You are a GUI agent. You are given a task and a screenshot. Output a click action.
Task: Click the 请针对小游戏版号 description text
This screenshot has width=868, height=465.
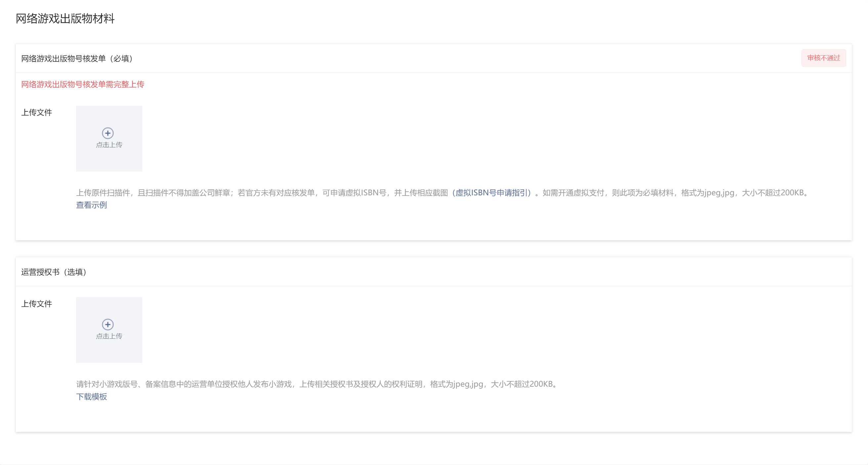pyautogui.click(x=317, y=384)
